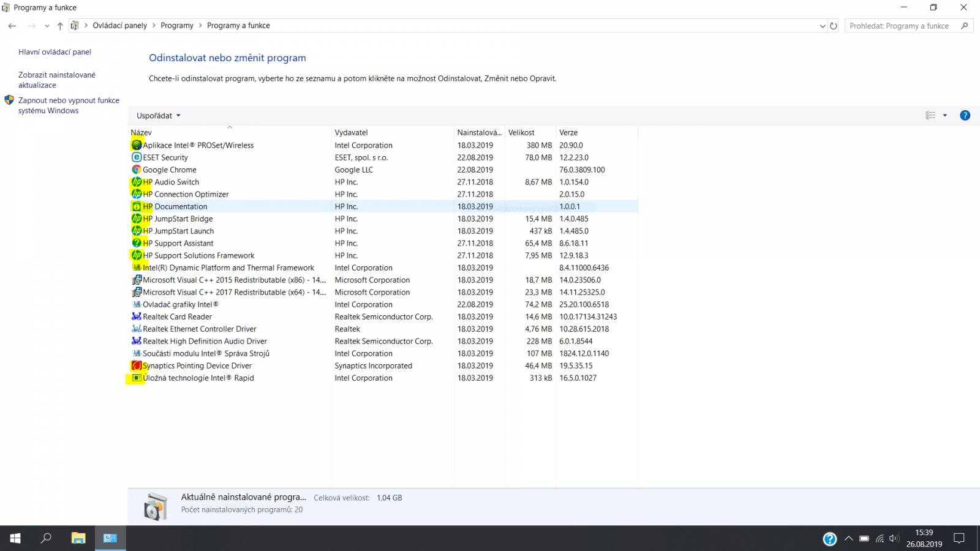Click the Programy breadcrumb

[x=177, y=26]
